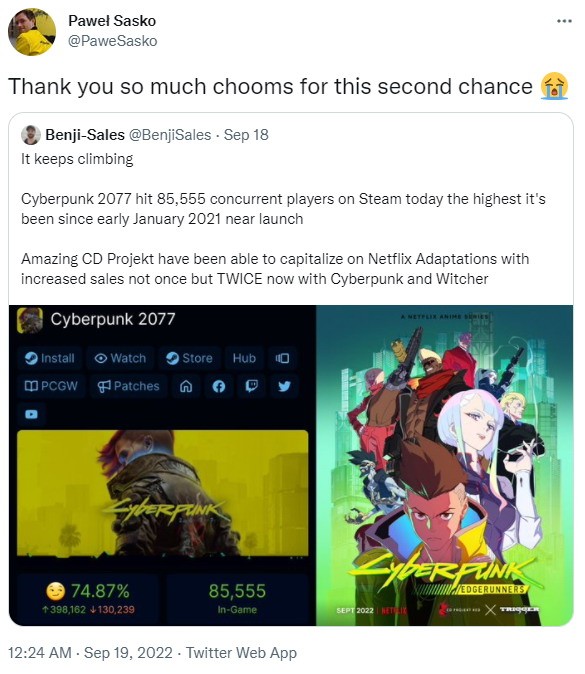
Task: Open the Twitch icon link
Action: [251, 386]
